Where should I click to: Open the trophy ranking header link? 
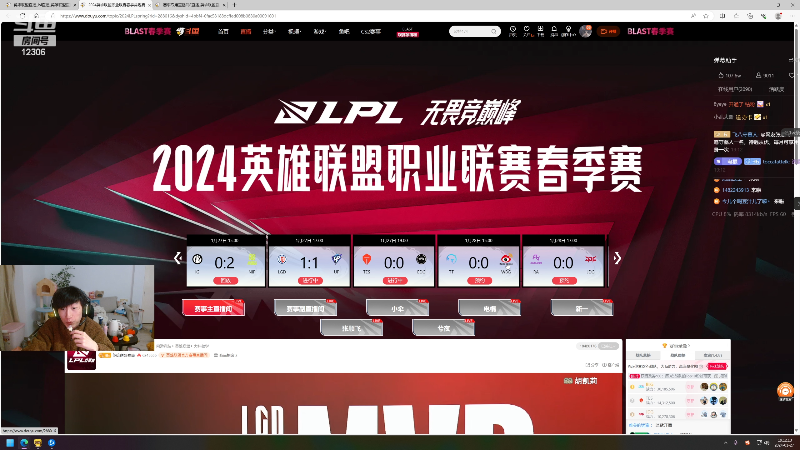coord(677,345)
